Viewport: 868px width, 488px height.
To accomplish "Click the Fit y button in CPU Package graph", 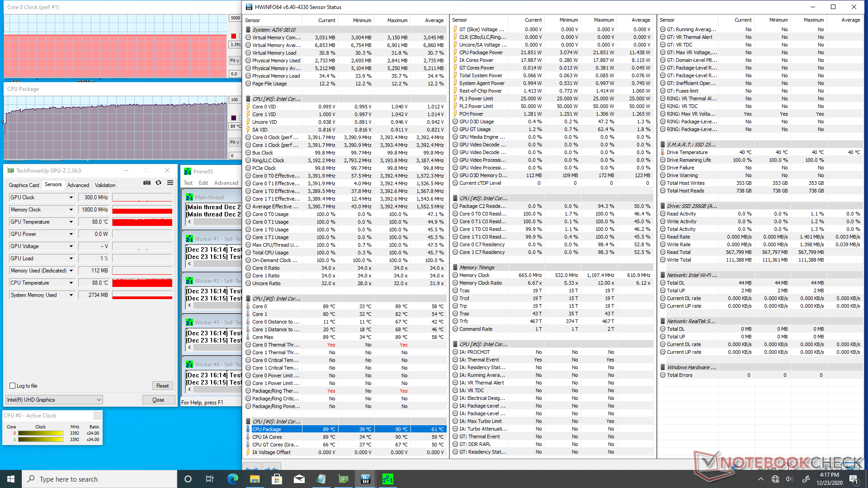I will tap(234, 142).
